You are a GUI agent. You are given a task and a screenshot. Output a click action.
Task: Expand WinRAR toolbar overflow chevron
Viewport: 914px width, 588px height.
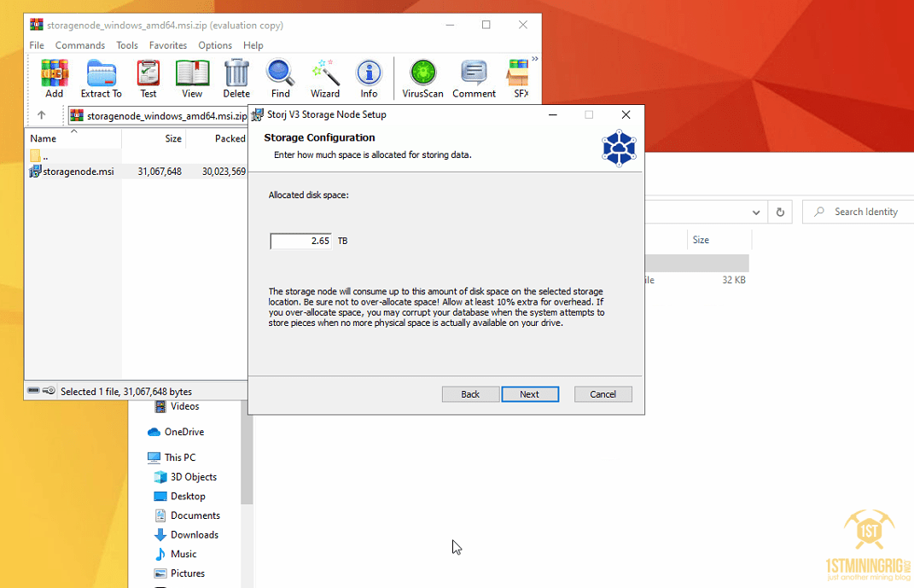tap(534, 59)
